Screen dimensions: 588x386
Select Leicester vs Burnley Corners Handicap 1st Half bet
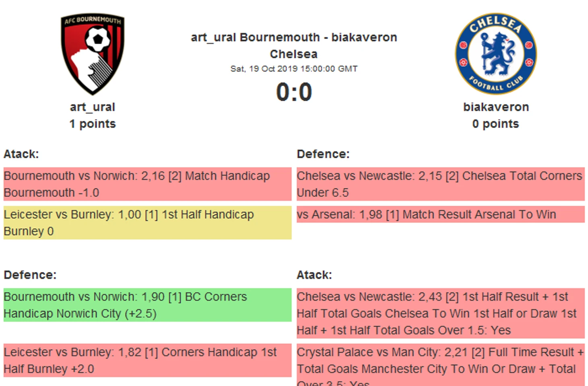click(147, 360)
